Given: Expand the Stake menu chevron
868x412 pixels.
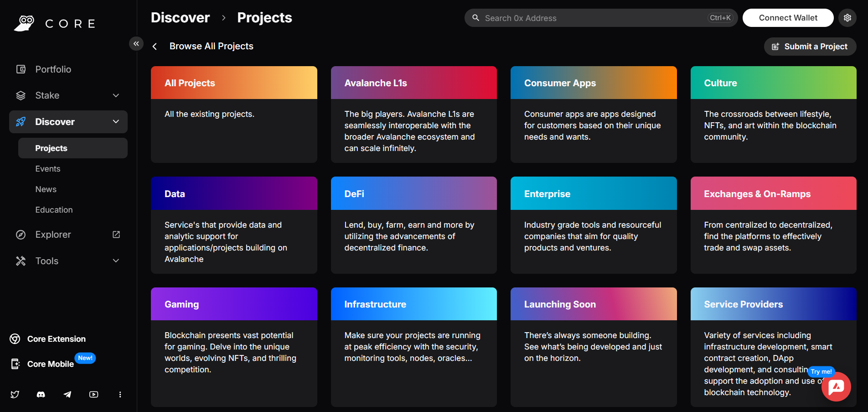Looking at the screenshot, I should 116,95.
